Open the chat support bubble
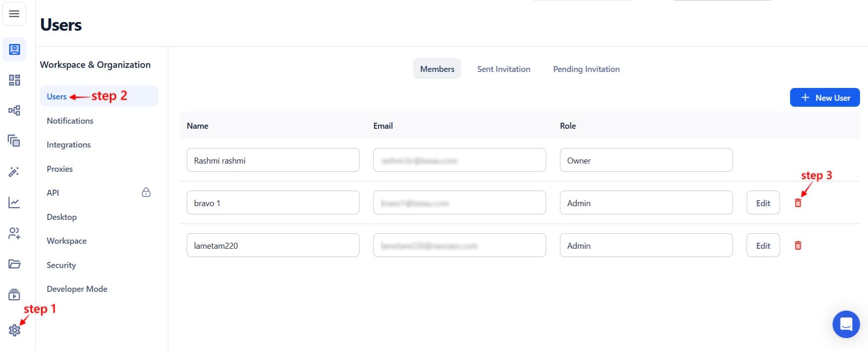Viewport: 868px width, 350px height. coord(846,324)
